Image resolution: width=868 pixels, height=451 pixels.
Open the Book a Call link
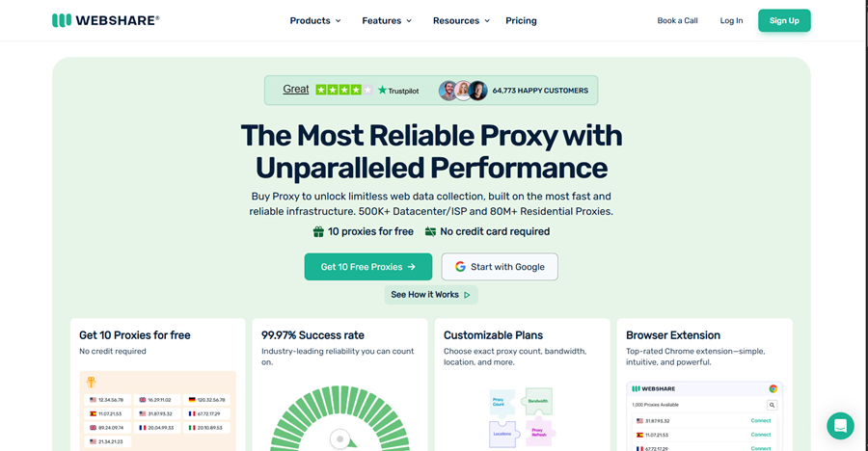677,20
